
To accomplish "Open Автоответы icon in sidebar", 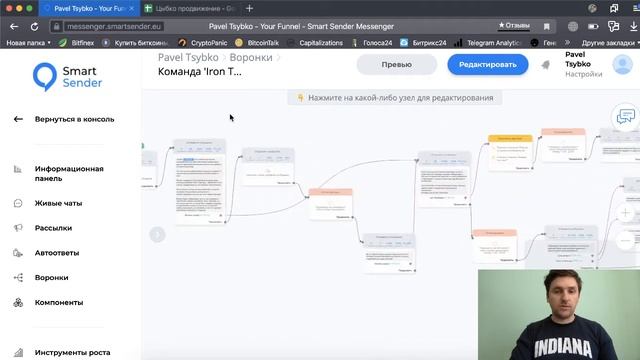I will pos(18,253).
